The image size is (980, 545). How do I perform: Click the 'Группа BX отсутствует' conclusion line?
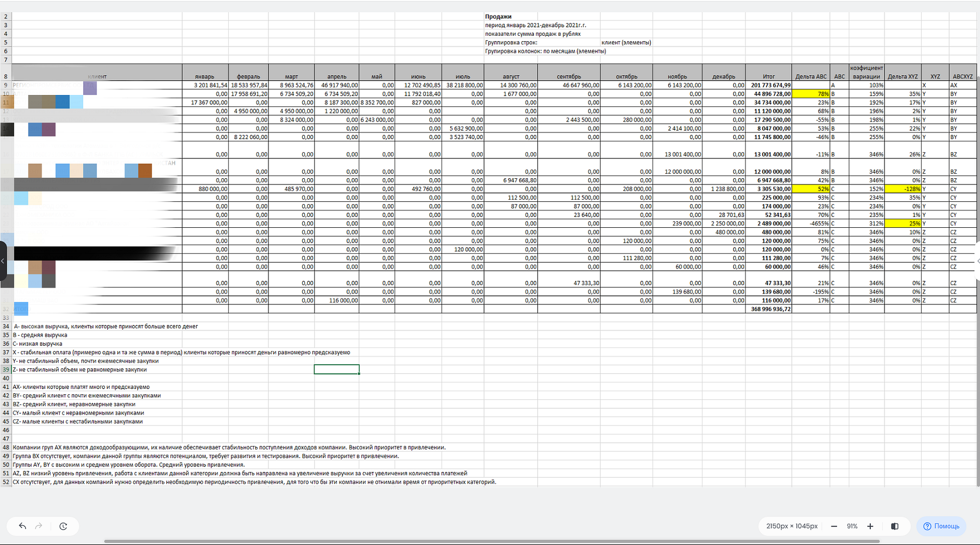206,456
